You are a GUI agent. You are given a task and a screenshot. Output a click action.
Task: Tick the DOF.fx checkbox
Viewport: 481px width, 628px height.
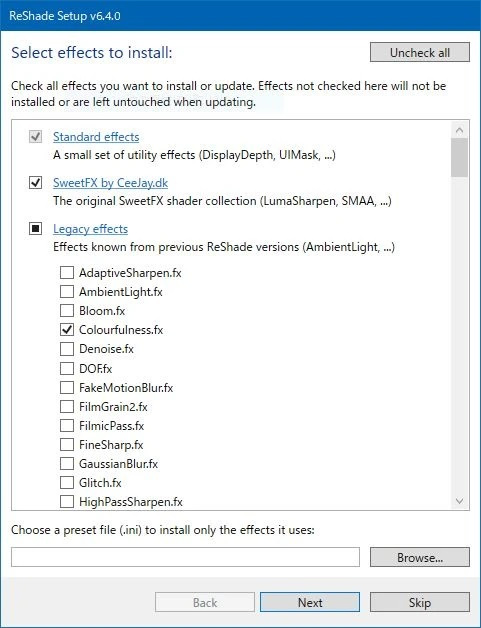(67, 368)
